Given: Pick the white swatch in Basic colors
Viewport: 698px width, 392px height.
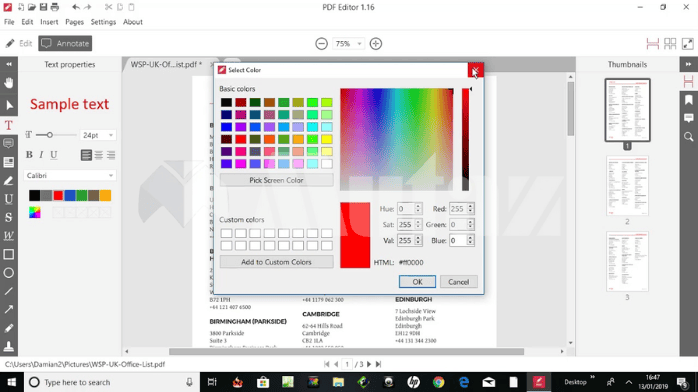Looking at the screenshot, I should pyautogui.click(x=327, y=164).
